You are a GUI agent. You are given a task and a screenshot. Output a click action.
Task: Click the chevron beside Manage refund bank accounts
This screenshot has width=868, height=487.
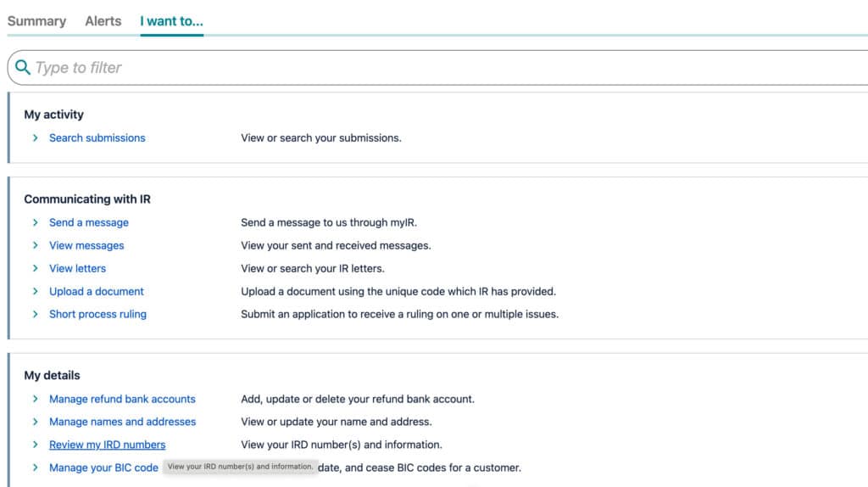coord(36,399)
